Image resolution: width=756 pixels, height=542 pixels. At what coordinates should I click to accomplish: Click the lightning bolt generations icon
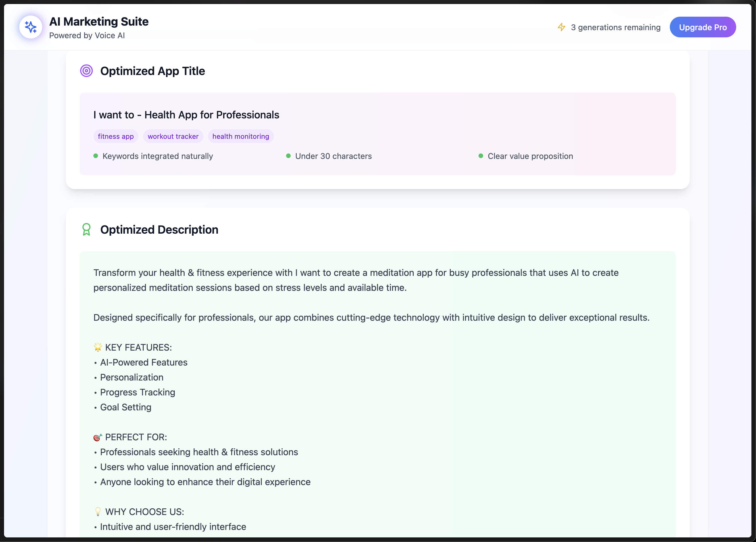(561, 27)
